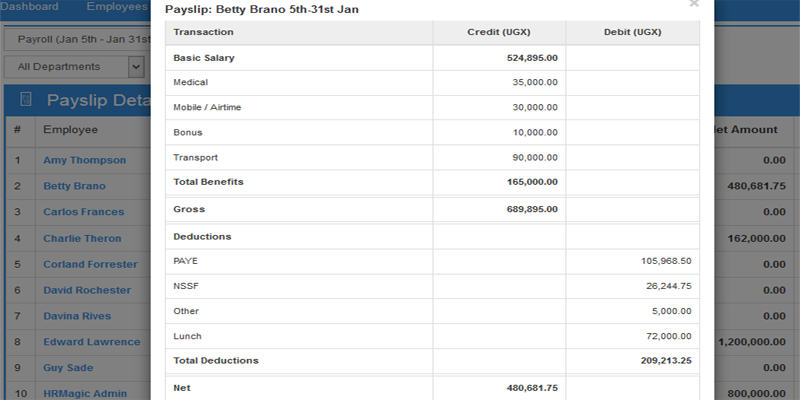Select David Rochester from the list
This screenshot has width=800, height=400.
(87, 290)
